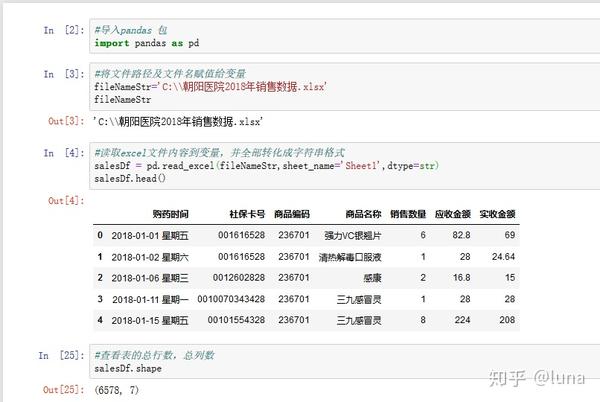Click actual amount 208

coord(507,320)
